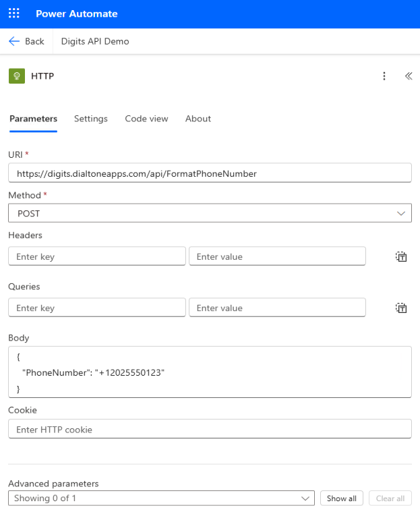Switch to the Parameters tab
This screenshot has height=514, width=420.
click(34, 119)
